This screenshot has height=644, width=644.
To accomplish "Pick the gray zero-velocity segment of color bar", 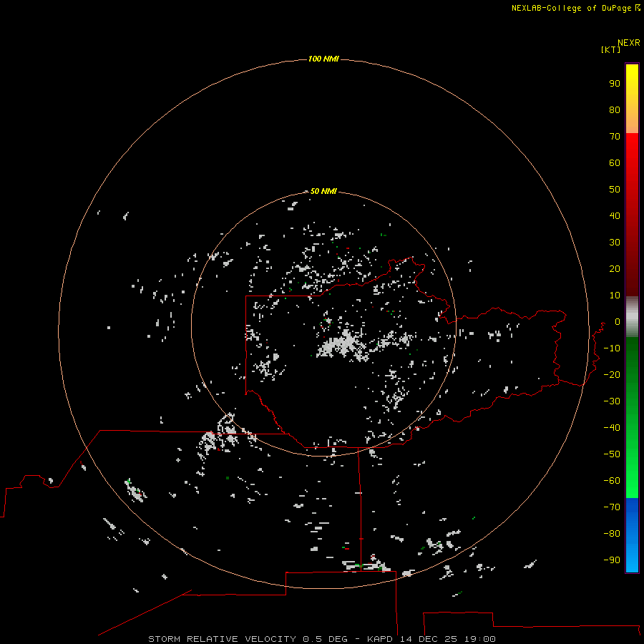I will 632,317.
